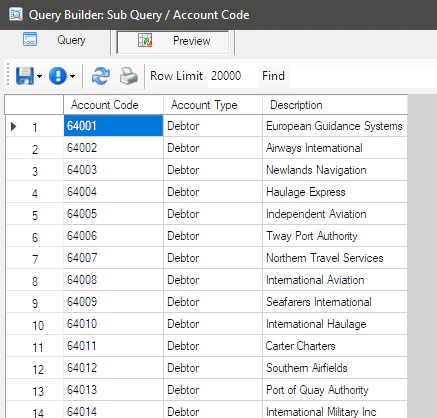Click the Row Limit field showing 20000
The image size is (437, 418).
[233, 76]
